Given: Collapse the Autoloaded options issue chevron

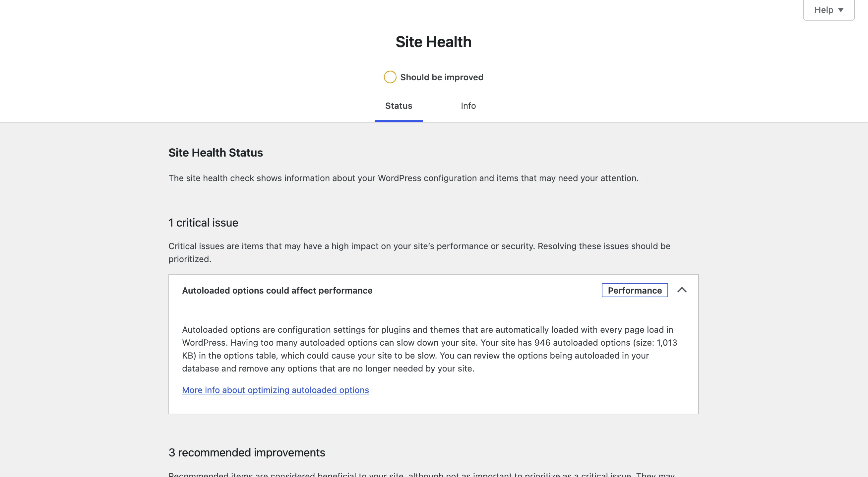Looking at the screenshot, I should pos(682,290).
